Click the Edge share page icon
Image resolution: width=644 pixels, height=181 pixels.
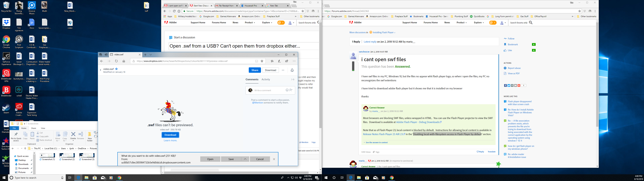pos(286,61)
